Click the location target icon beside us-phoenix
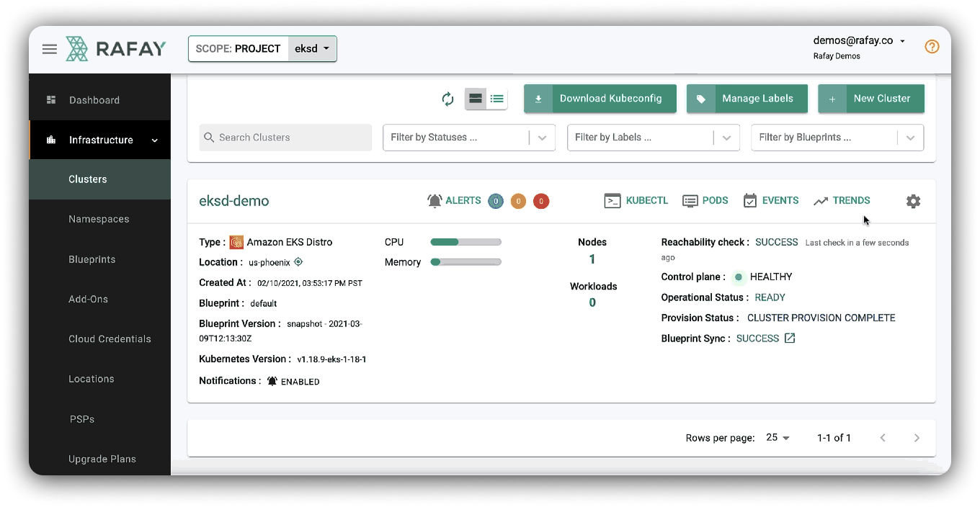Image resolution: width=980 pixels, height=507 pixels. click(x=298, y=262)
